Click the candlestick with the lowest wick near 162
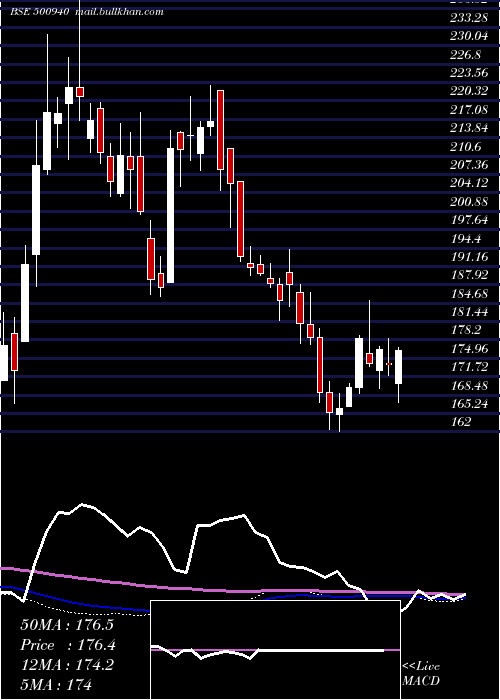This screenshot has width=500, height=700. tap(340, 412)
